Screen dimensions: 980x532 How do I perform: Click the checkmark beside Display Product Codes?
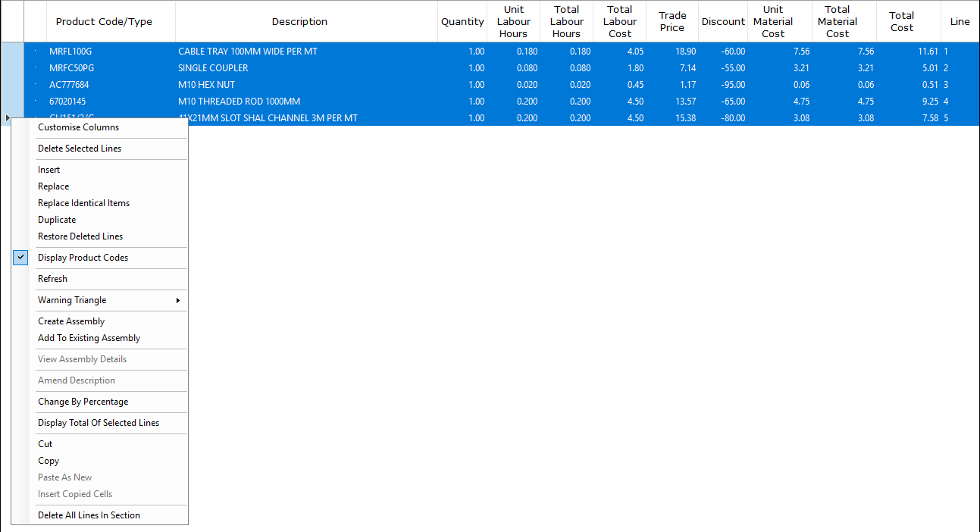(x=20, y=258)
